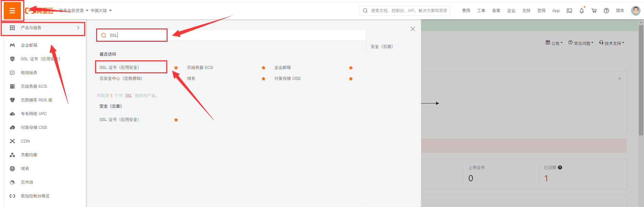Open SSL 证书 under 安全（云盾）results
The height and width of the screenshot is (207, 644).
[x=119, y=120]
